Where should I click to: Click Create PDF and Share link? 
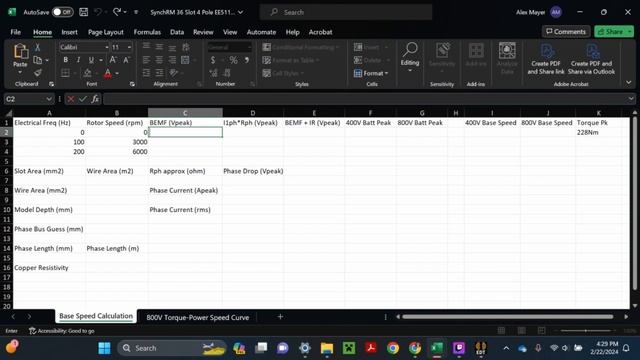click(546, 60)
